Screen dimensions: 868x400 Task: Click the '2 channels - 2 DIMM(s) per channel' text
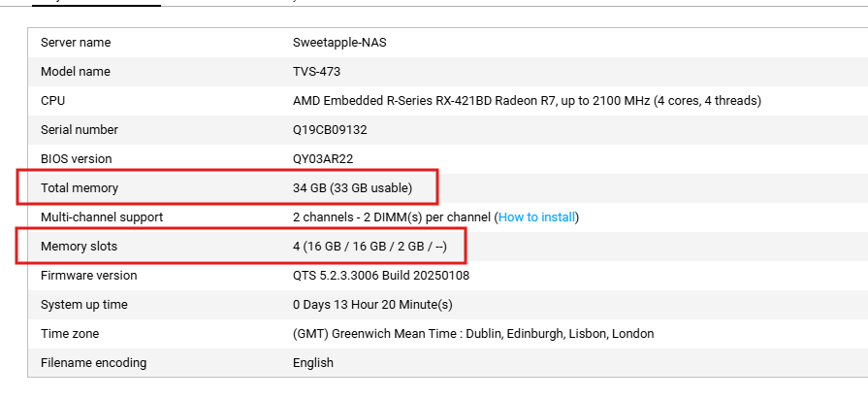click(391, 217)
